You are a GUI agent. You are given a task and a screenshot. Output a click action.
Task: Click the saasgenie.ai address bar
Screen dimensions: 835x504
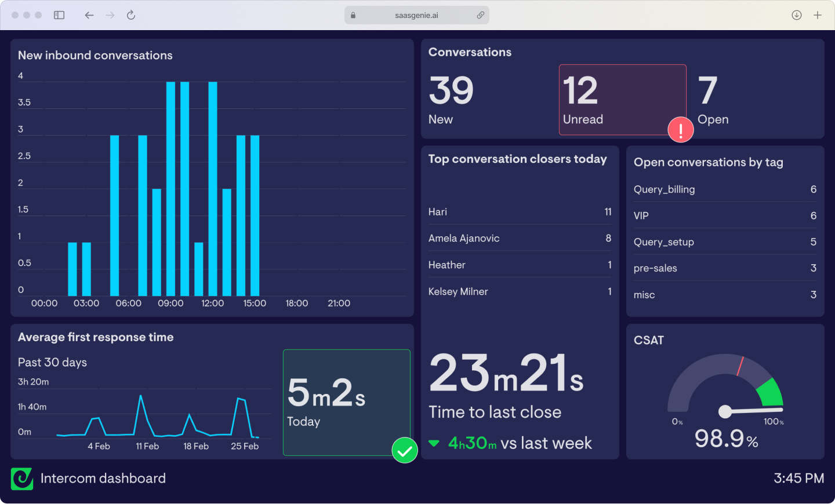[416, 15]
